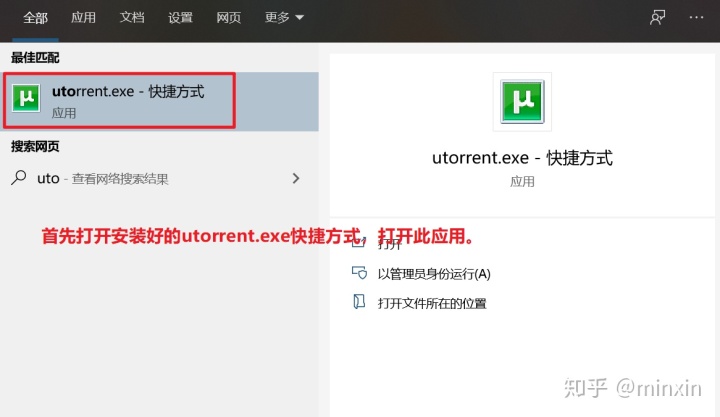Open the feedback person icon in header
This screenshot has width=720, height=417.
(657, 17)
